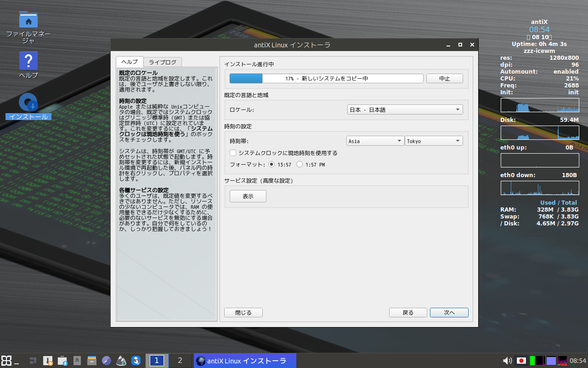
Task: Click the volume speaker tray icon
Action: coord(507,361)
